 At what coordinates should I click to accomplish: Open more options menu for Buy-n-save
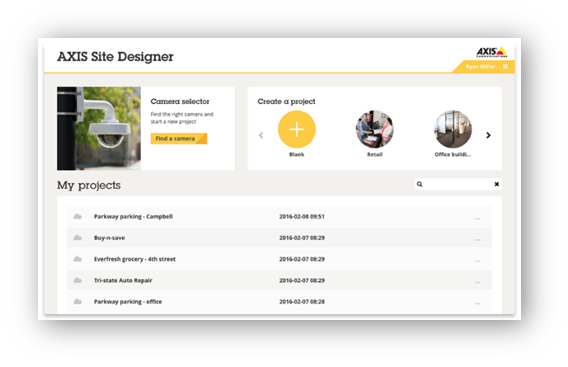click(477, 240)
